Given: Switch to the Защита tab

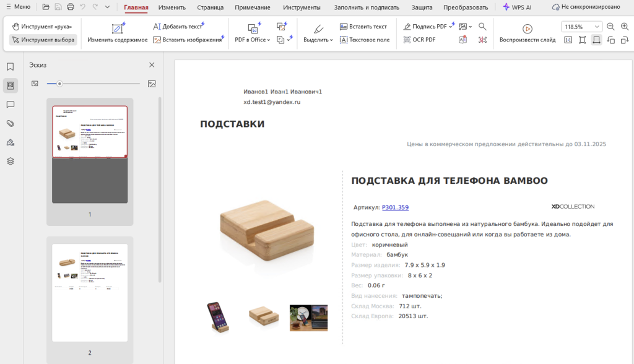Looking at the screenshot, I should pos(422,7).
